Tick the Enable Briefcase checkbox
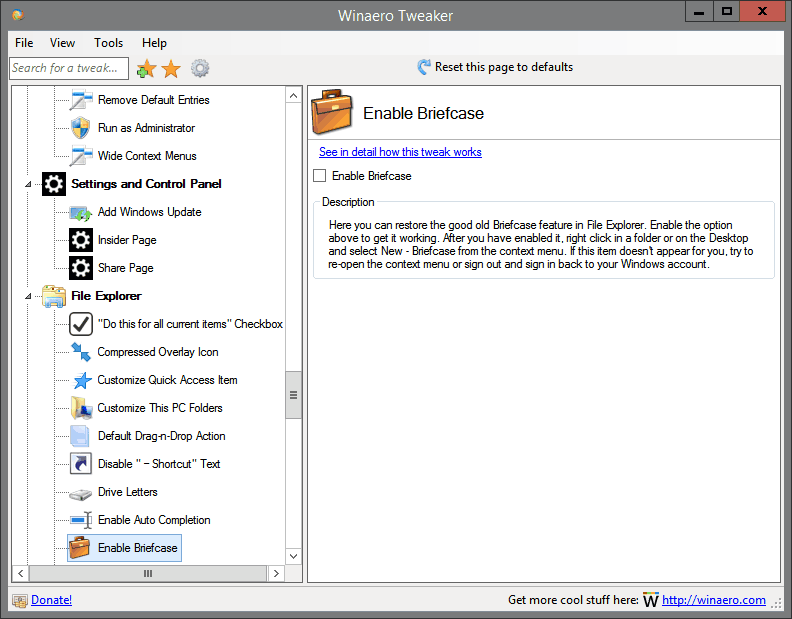 pyautogui.click(x=319, y=175)
